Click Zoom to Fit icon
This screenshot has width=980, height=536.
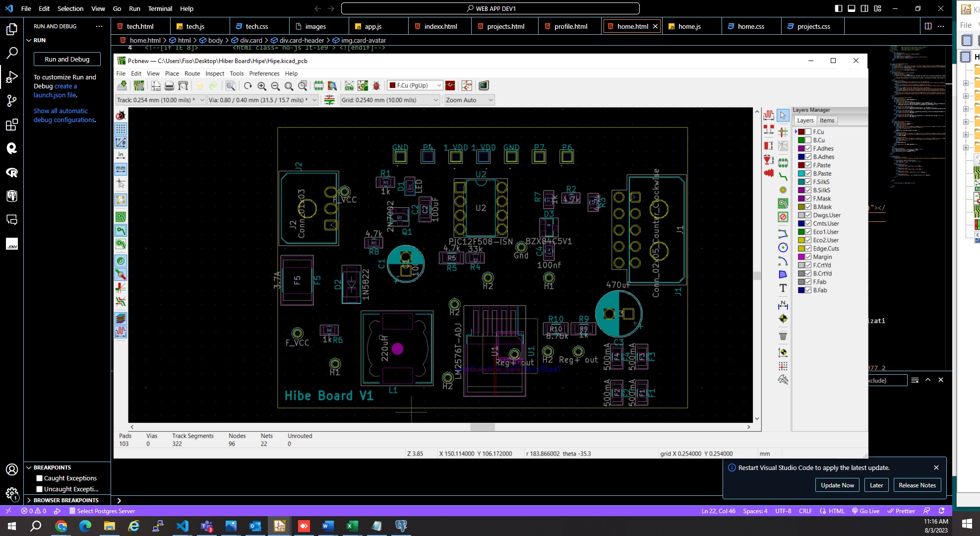(x=289, y=85)
